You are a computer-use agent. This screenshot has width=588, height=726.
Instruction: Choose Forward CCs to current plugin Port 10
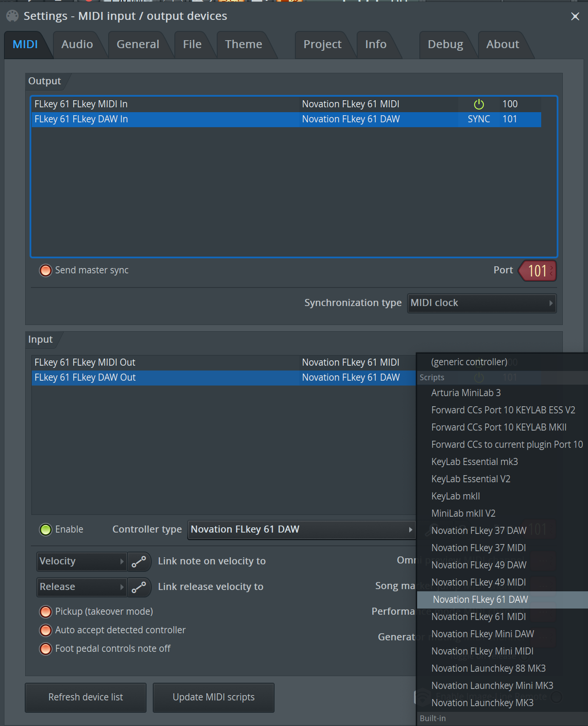pos(502,445)
